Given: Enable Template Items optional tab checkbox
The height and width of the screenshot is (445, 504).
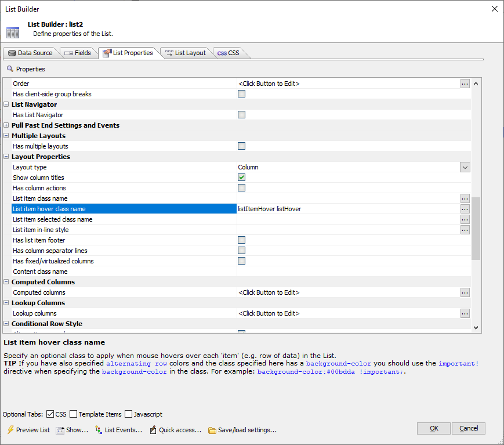Looking at the screenshot, I should pyautogui.click(x=73, y=414).
